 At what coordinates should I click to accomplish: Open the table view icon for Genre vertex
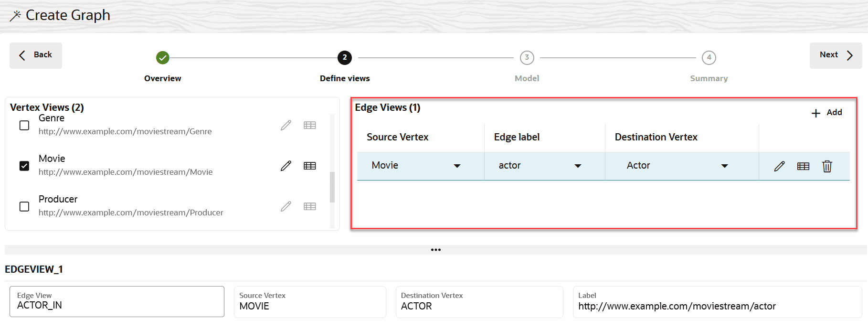pyautogui.click(x=310, y=125)
